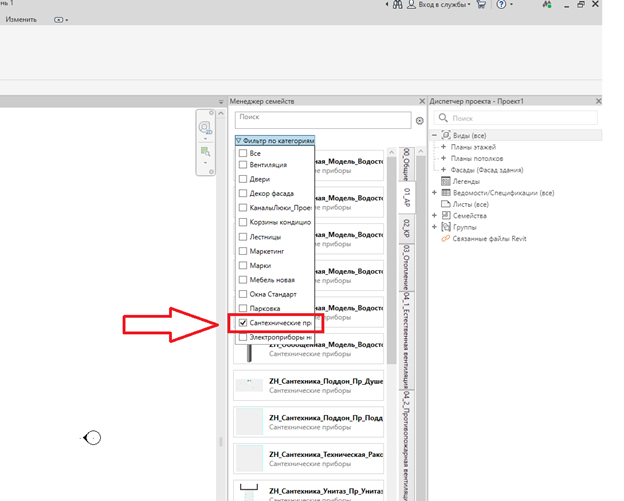Check the Окна Стандарт checkbox

click(x=243, y=294)
